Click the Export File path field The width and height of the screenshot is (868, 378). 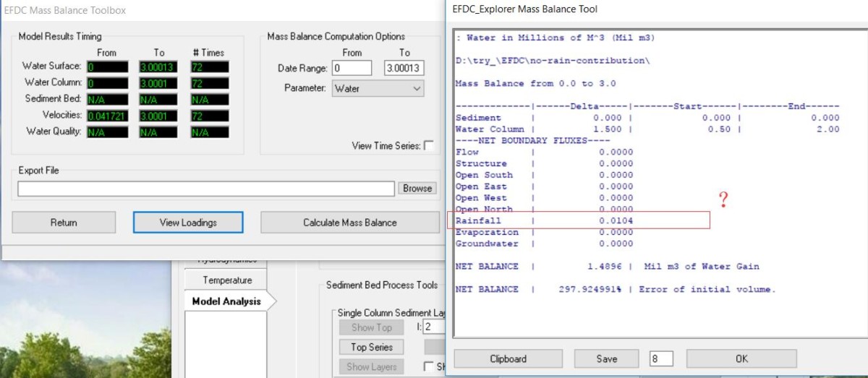(206, 189)
